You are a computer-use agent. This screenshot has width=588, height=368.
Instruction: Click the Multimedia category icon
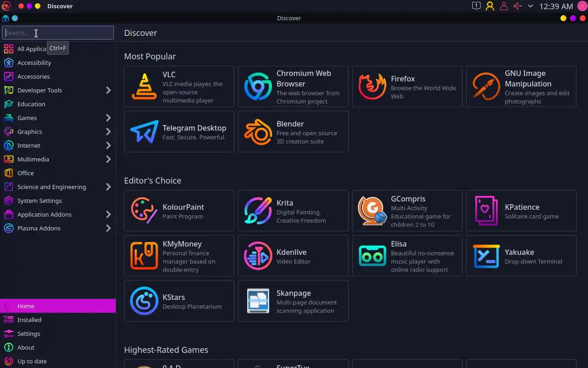tap(8, 159)
